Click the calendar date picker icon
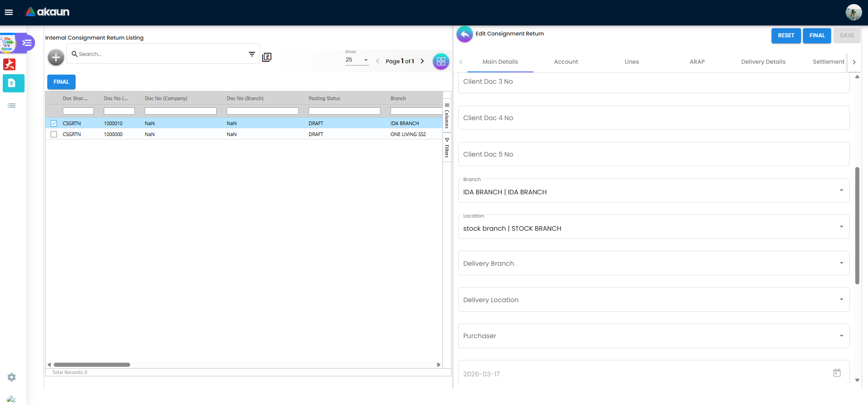 [x=837, y=373]
